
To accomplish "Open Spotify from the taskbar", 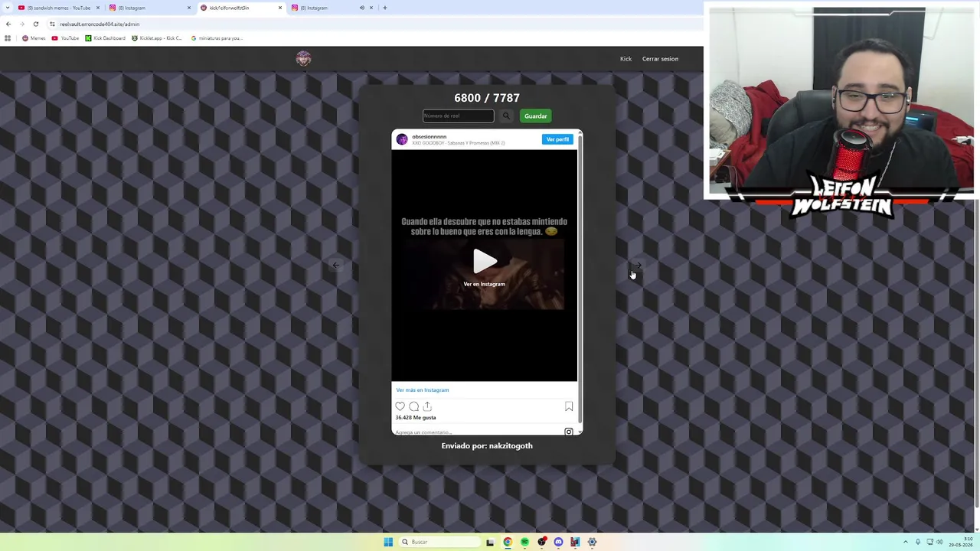I will point(524,542).
